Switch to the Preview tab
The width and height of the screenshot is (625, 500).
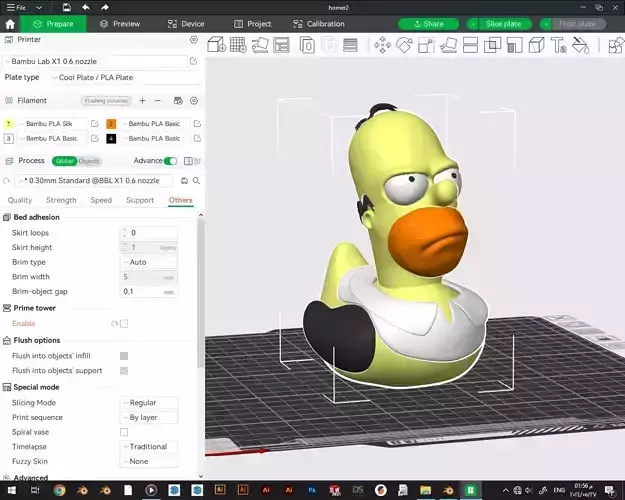click(120, 24)
